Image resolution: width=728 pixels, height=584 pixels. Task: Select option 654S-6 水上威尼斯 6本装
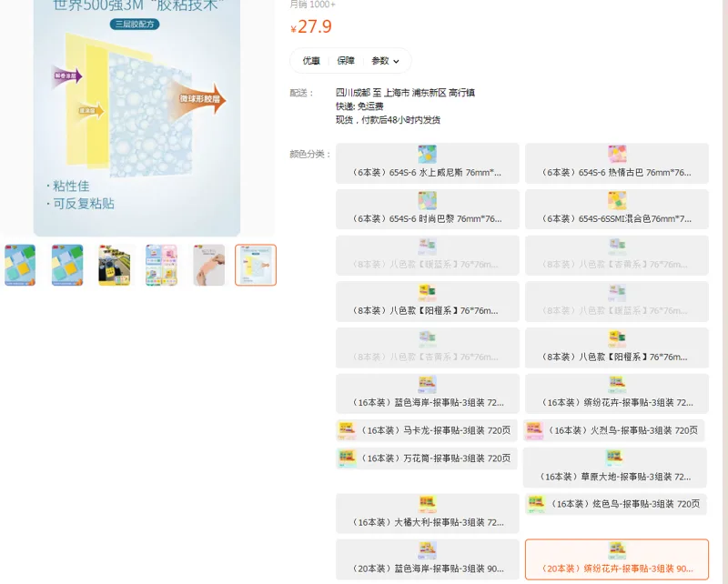click(x=427, y=163)
